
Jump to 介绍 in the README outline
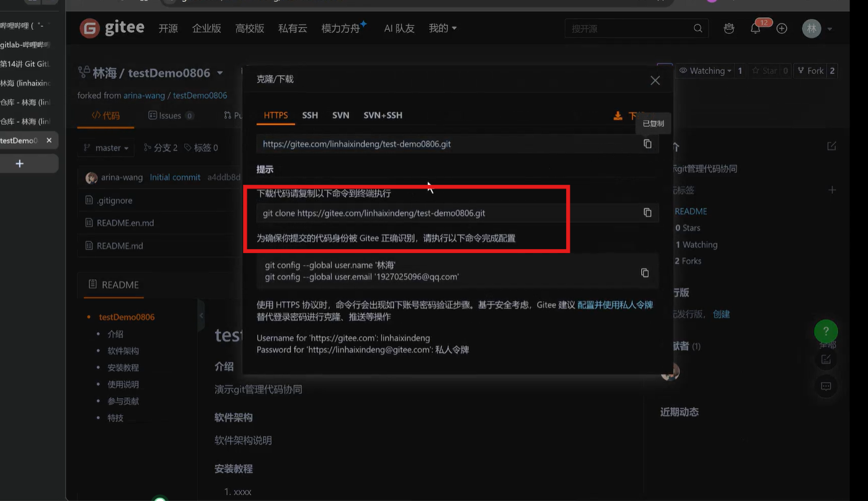coord(115,334)
